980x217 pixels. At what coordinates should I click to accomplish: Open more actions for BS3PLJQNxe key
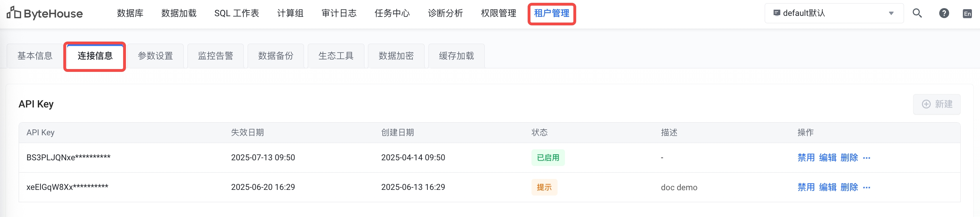pyautogui.click(x=867, y=157)
